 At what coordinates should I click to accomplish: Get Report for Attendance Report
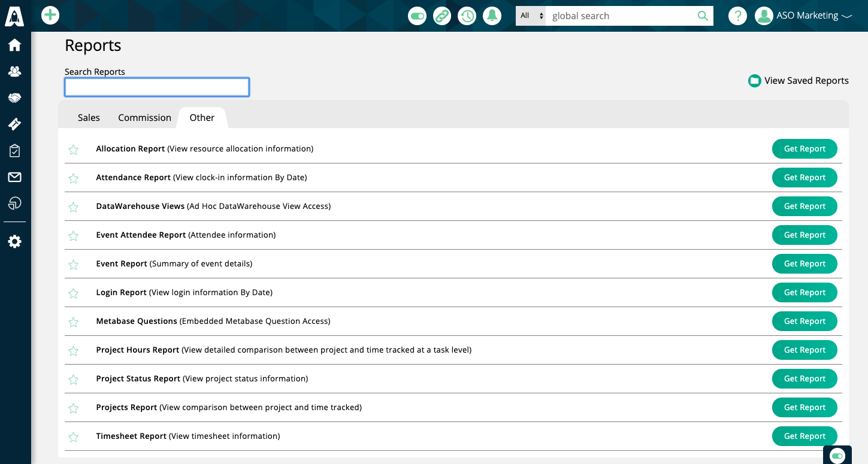pos(805,178)
